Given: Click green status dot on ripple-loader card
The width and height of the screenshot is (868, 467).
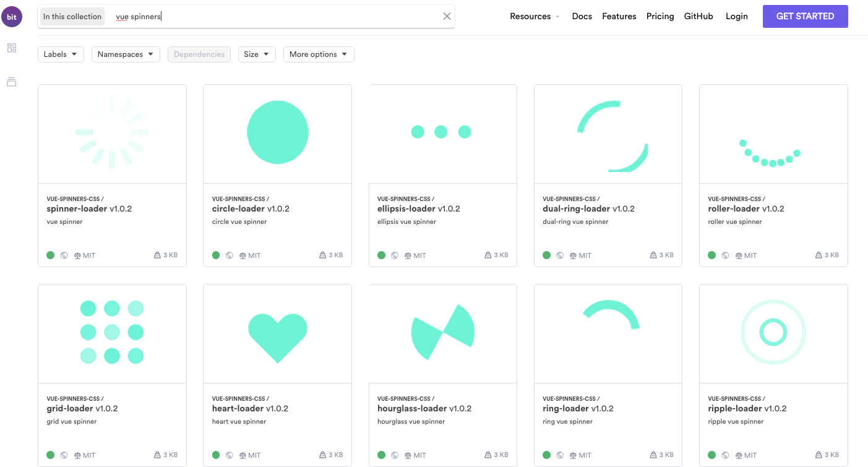Looking at the screenshot, I should 712,455.
